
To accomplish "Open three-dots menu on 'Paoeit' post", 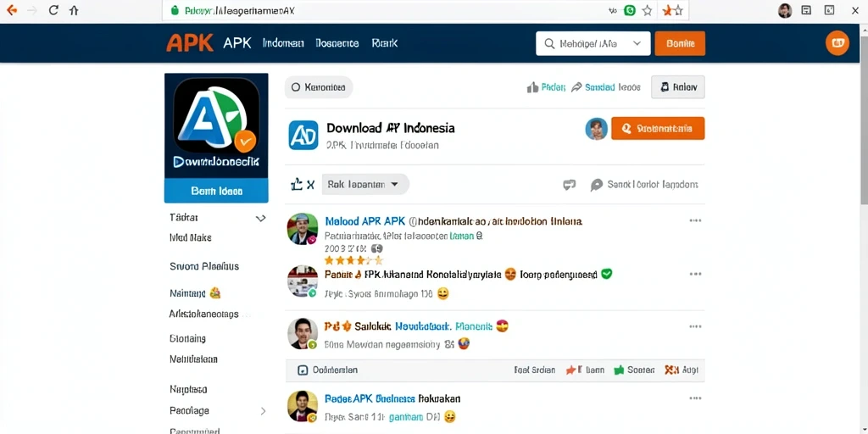I will (x=695, y=274).
